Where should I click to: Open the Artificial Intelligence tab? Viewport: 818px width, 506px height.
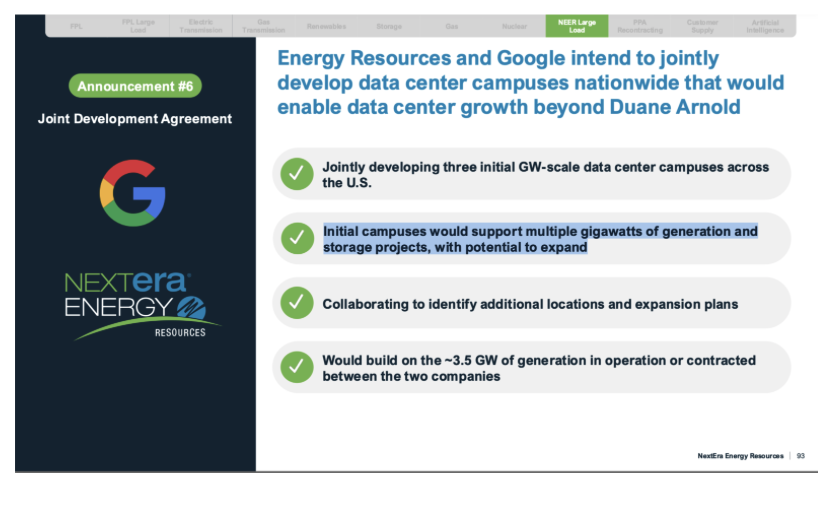(x=765, y=26)
